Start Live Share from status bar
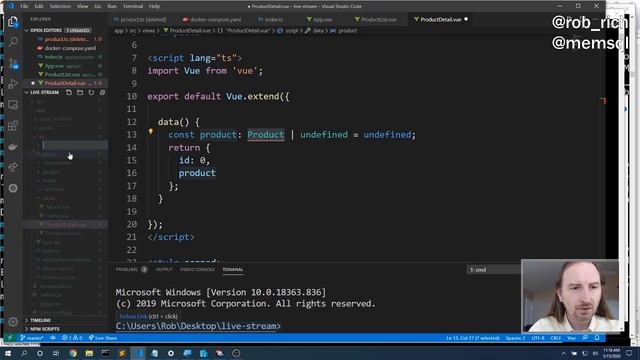 (x=103, y=338)
